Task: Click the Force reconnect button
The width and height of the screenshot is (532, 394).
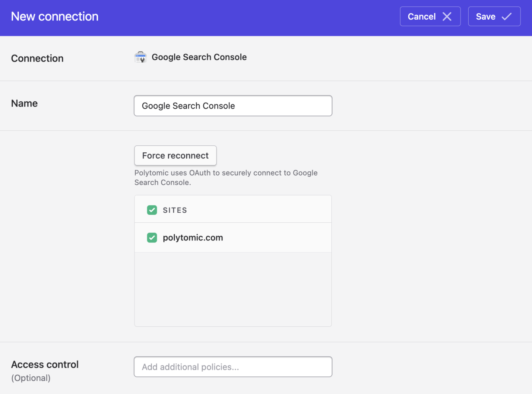Action: (175, 155)
